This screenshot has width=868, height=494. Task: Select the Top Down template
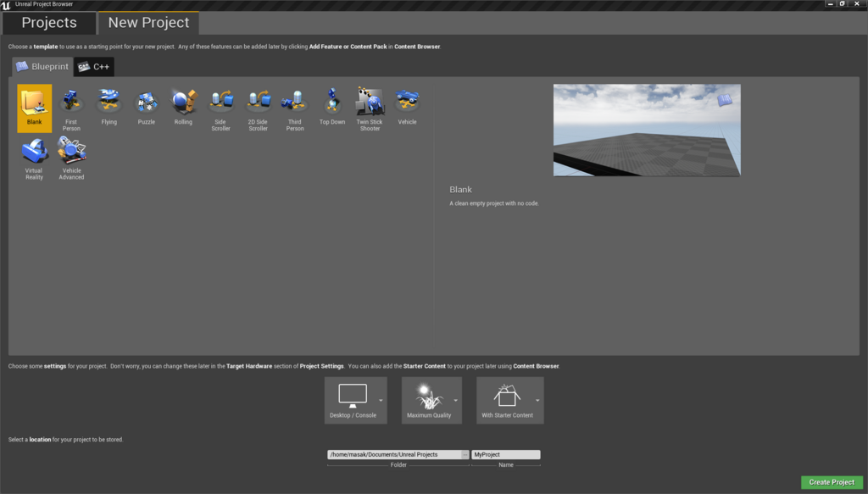pos(332,108)
